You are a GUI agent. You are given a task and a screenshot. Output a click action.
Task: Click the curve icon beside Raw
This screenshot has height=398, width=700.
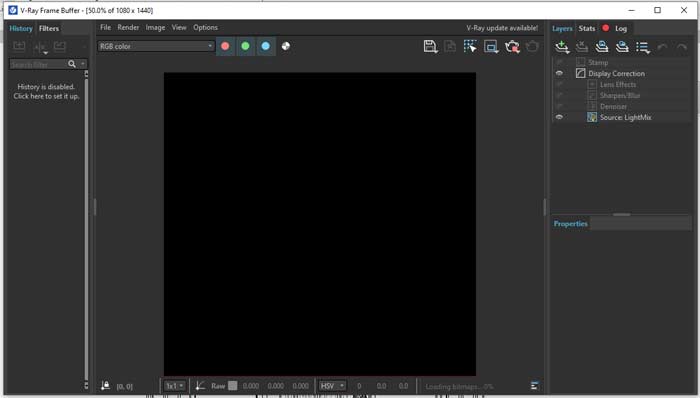click(x=200, y=386)
